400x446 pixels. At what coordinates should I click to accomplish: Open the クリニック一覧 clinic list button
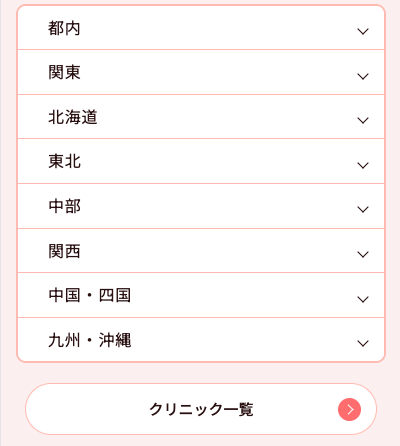[201, 409]
